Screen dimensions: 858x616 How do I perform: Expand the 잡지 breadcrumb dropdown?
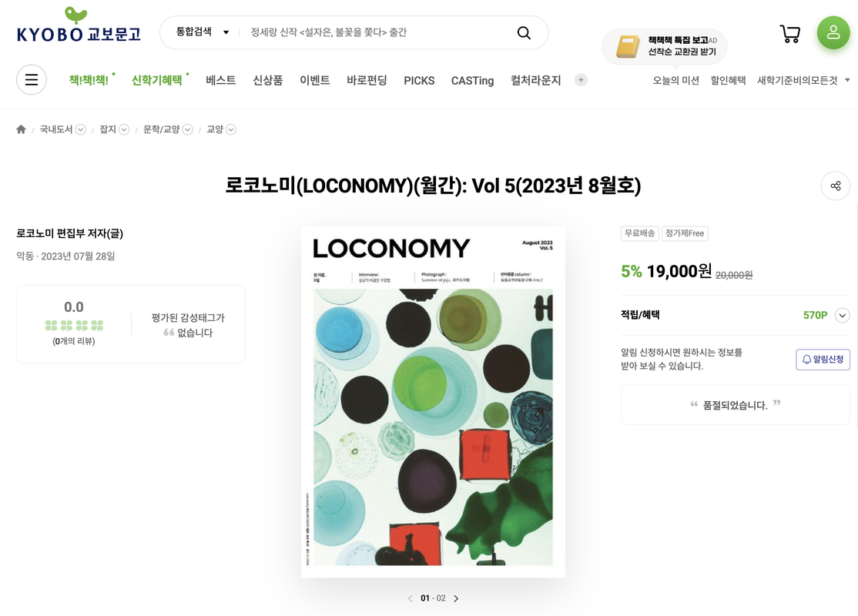(124, 129)
